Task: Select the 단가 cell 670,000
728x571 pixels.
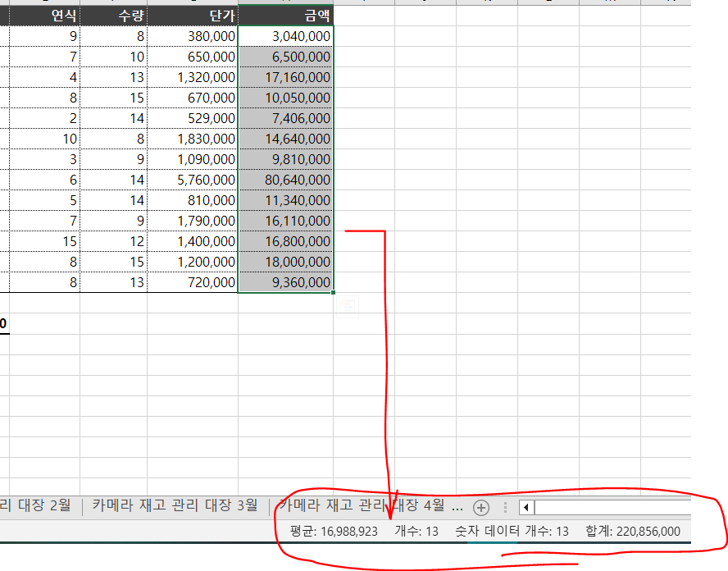Action: [193, 98]
